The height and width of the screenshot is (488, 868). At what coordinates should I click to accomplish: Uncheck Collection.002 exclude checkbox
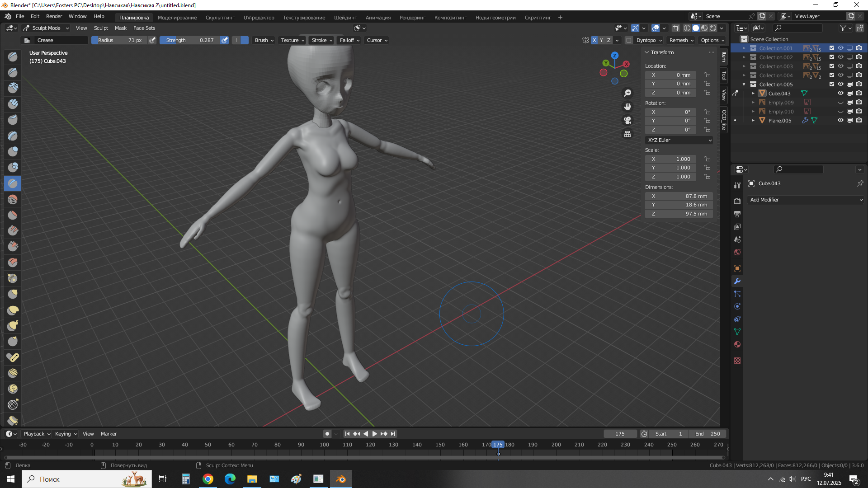pos(831,57)
